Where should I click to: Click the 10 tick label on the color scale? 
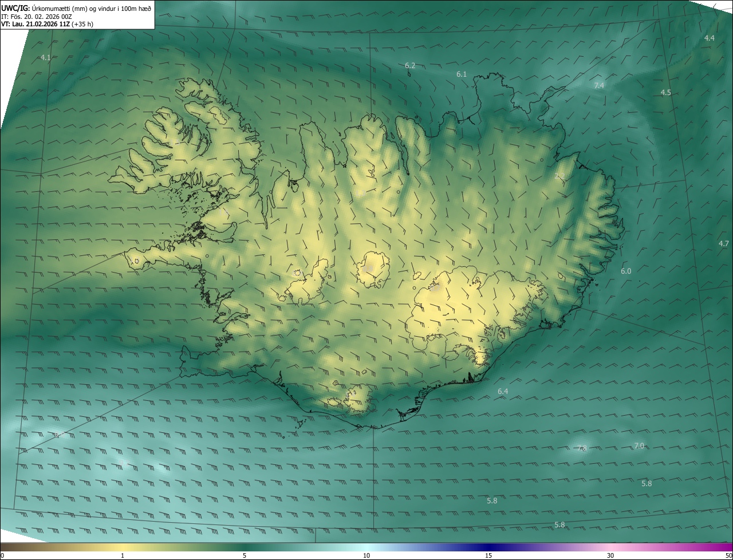[366, 556]
